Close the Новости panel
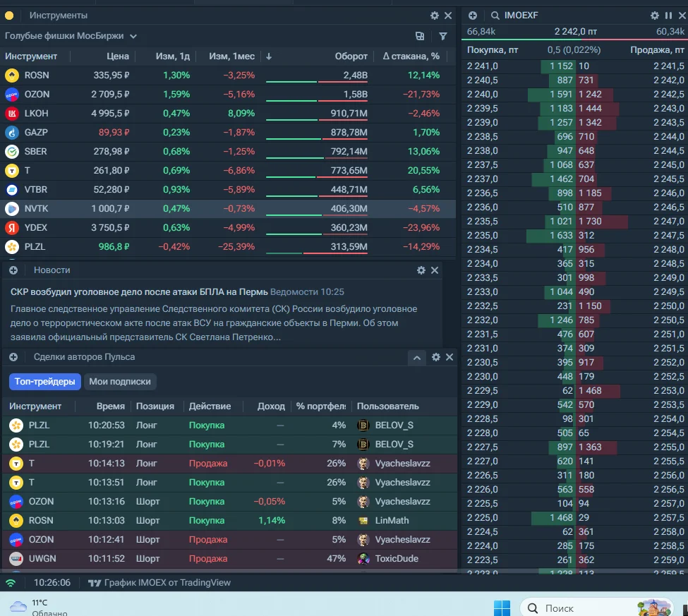688x616 pixels. point(435,270)
